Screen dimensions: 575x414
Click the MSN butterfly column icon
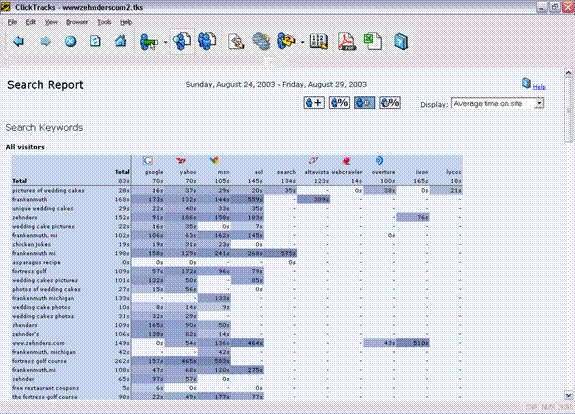(214, 161)
